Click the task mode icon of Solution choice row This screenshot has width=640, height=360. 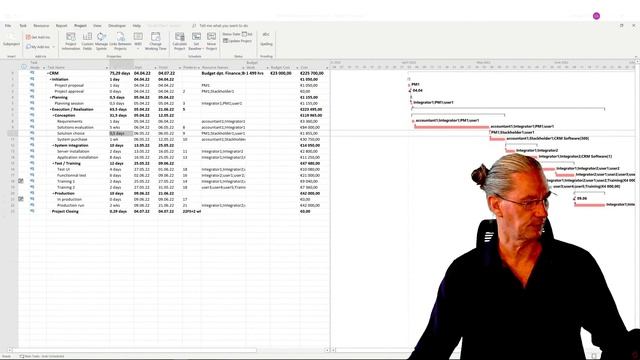click(x=32, y=133)
